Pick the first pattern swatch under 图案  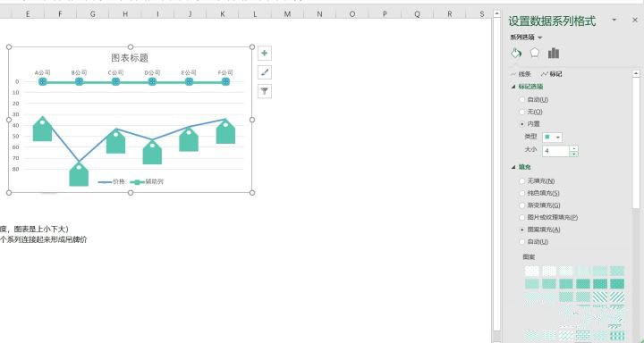[x=532, y=271]
